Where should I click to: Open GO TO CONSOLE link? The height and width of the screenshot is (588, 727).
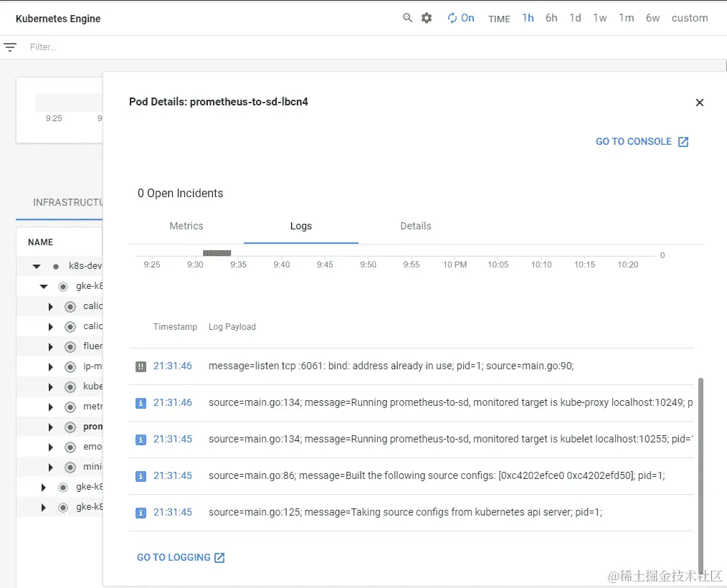(642, 141)
